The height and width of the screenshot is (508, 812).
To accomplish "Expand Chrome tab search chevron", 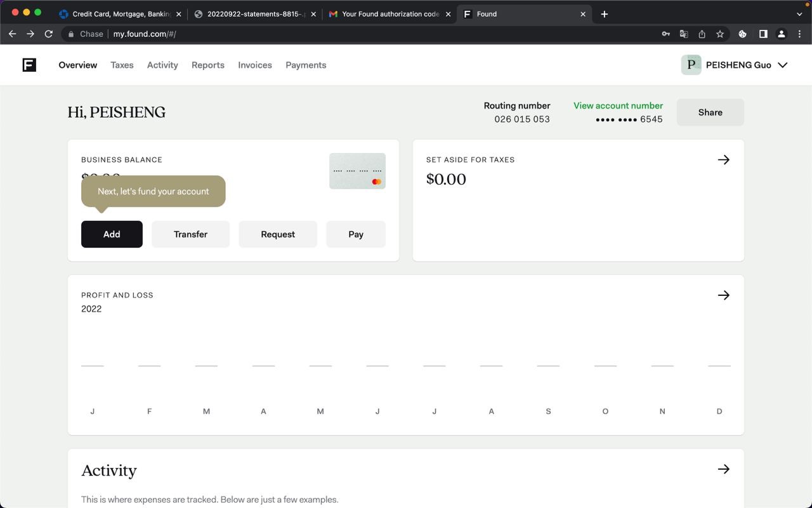I will click(799, 14).
